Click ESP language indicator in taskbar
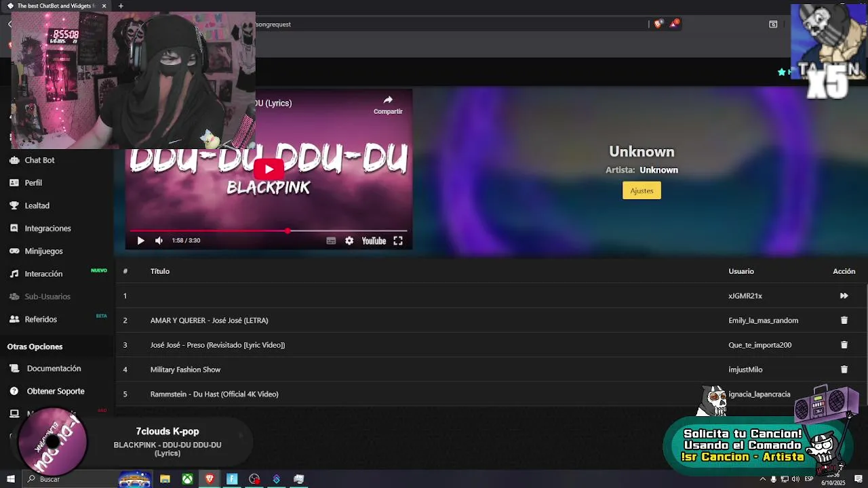The width and height of the screenshot is (868, 488). pyautogui.click(x=809, y=479)
